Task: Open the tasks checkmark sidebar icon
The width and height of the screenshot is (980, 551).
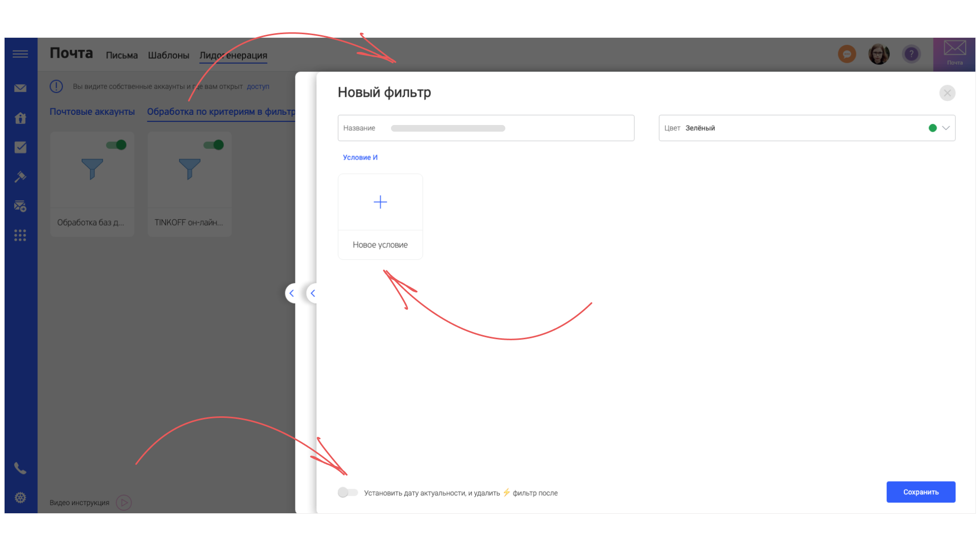Action: (20, 147)
